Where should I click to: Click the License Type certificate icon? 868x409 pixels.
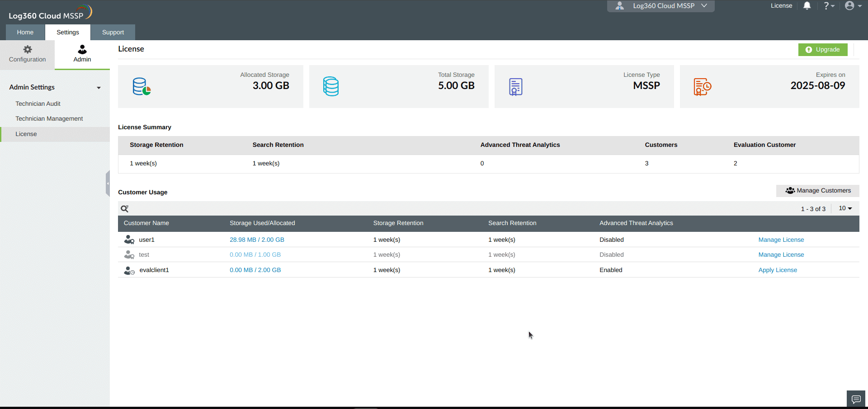click(x=516, y=87)
